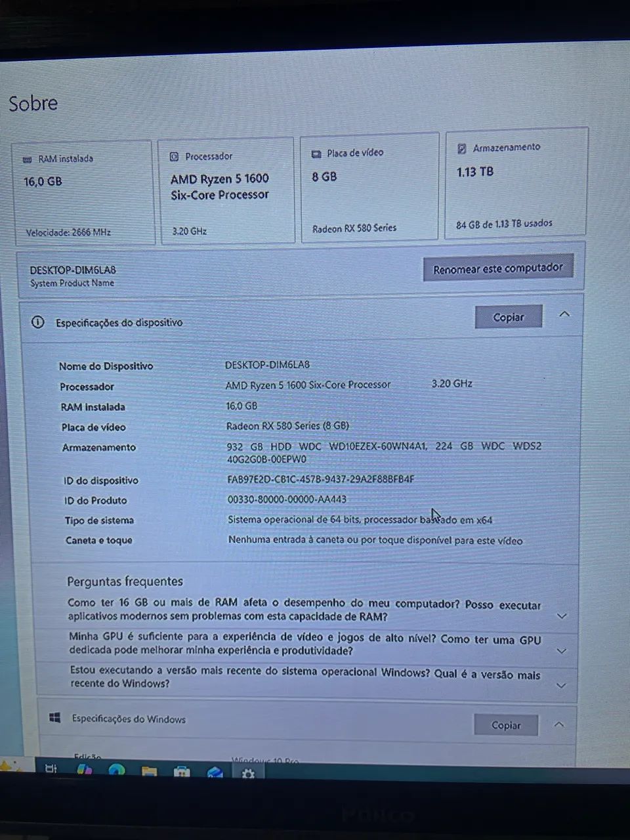The width and height of the screenshot is (630, 840).
Task: Open the 1.13 TB storage card
Action: coord(516,182)
